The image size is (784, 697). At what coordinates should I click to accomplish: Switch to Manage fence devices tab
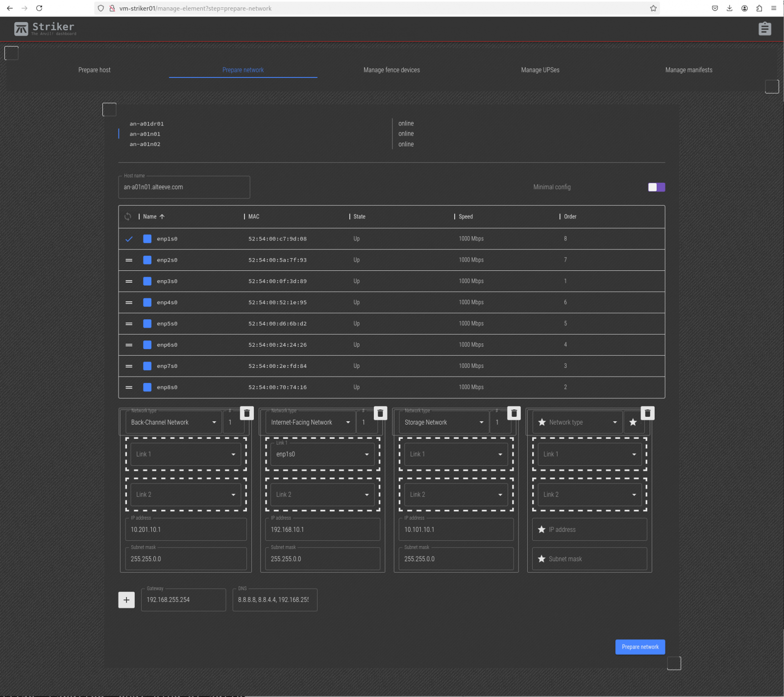pos(392,70)
